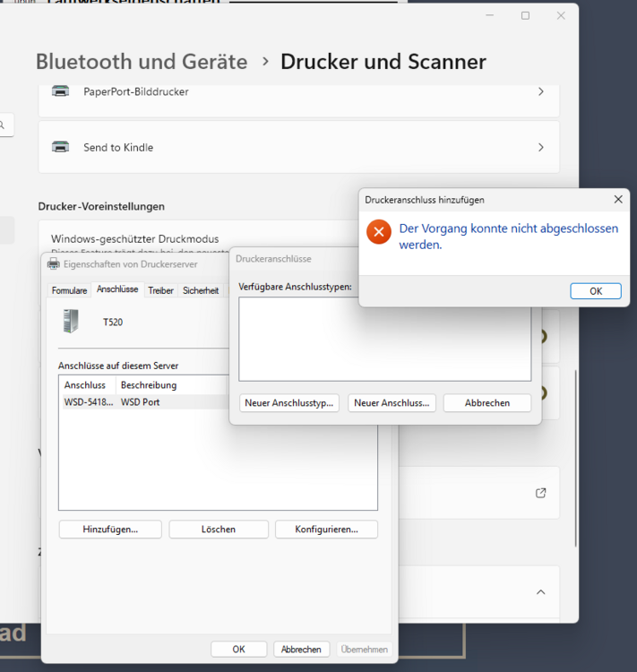The width and height of the screenshot is (637, 672).
Task: Click the T520 server icon
Action: [71, 321]
